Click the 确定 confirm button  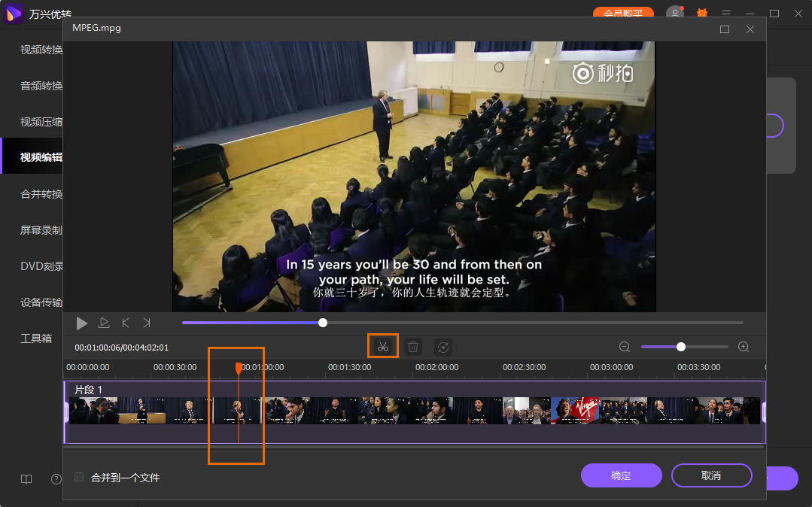[x=621, y=475]
